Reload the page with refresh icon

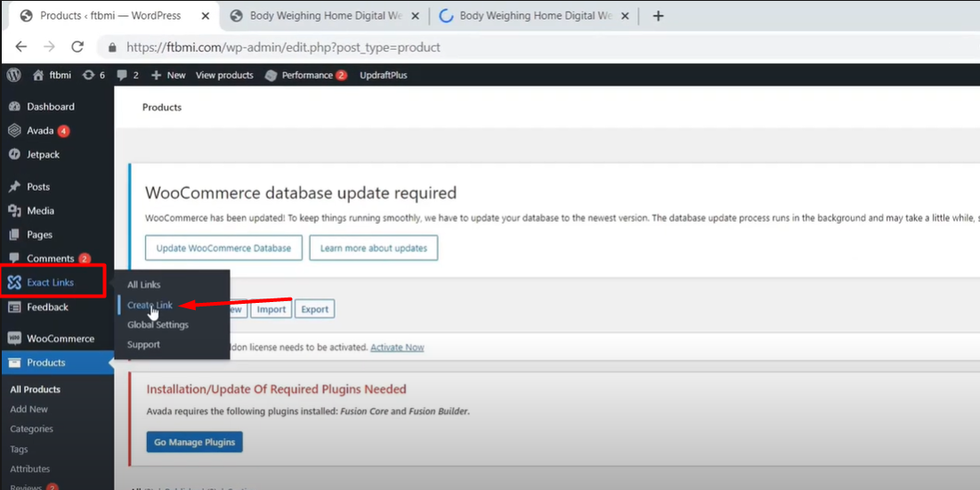[x=77, y=47]
